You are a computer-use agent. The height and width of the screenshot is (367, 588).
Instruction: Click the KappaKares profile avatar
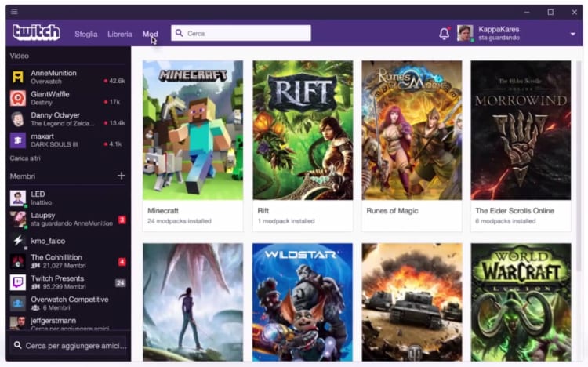465,33
